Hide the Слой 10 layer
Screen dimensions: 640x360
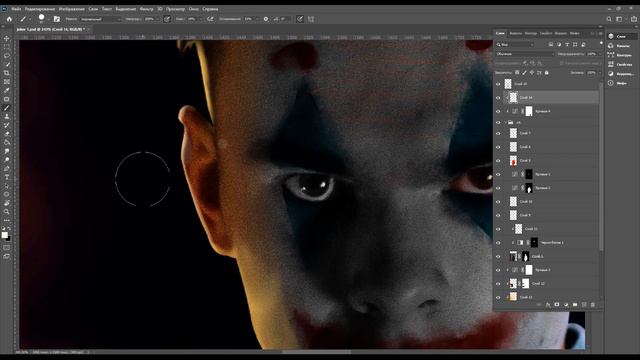tap(498, 202)
